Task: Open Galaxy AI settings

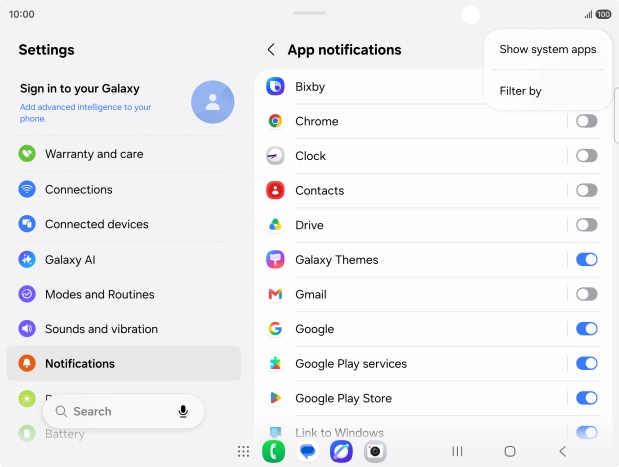Action: point(124,259)
